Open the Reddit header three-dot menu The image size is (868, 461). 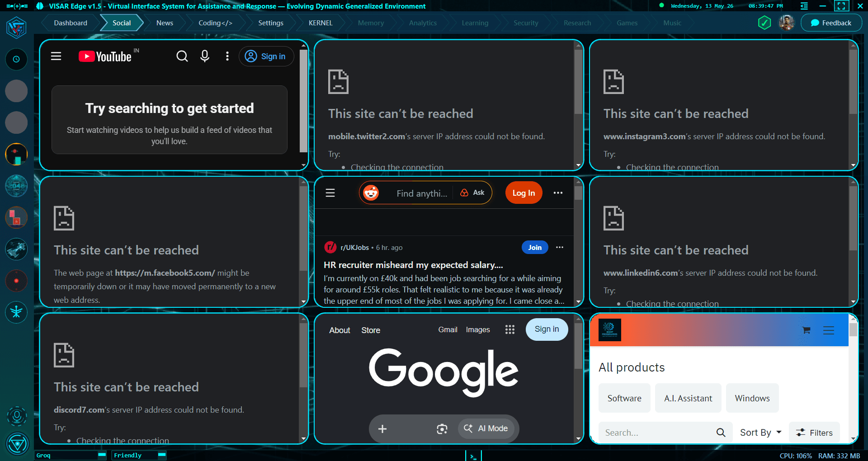coord(558,193)
